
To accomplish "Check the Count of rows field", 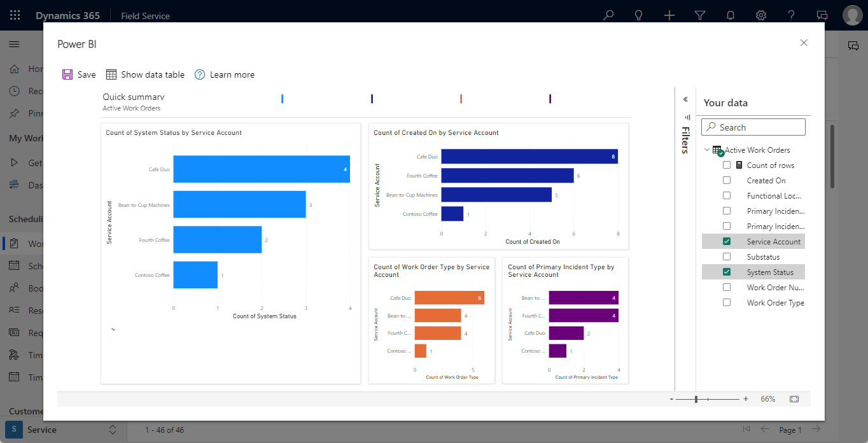I will 727,165.
